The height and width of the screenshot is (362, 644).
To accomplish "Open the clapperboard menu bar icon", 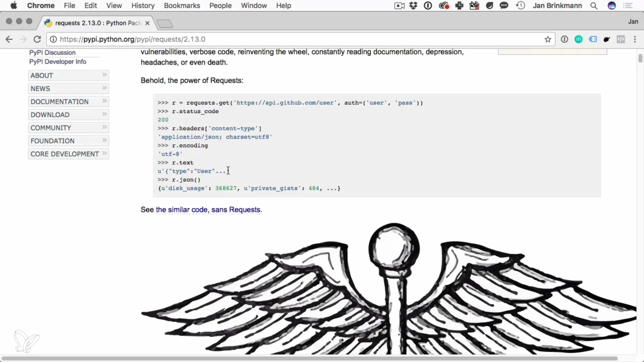I will point(474,6).
